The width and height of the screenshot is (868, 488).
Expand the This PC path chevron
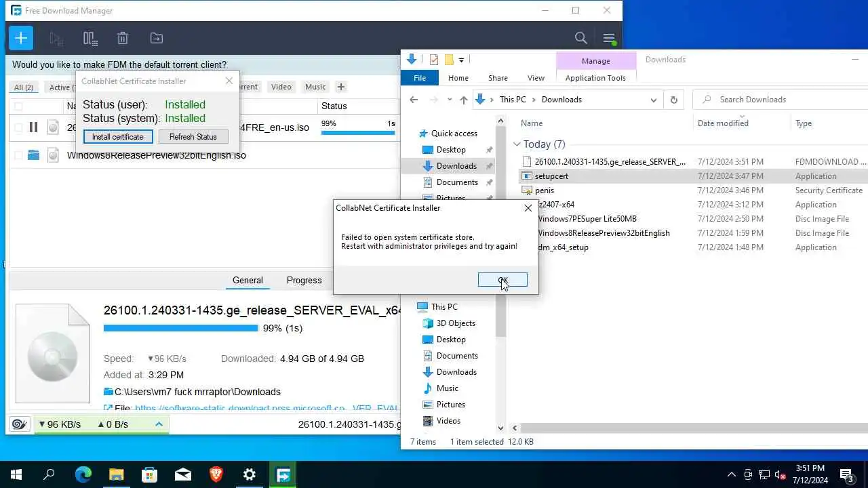pos(534,100)
